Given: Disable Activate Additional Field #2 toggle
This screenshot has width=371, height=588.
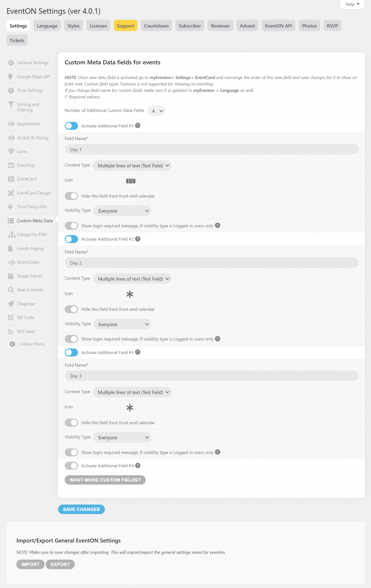Looking at the screenshot, I should click(x=71, y=239).
